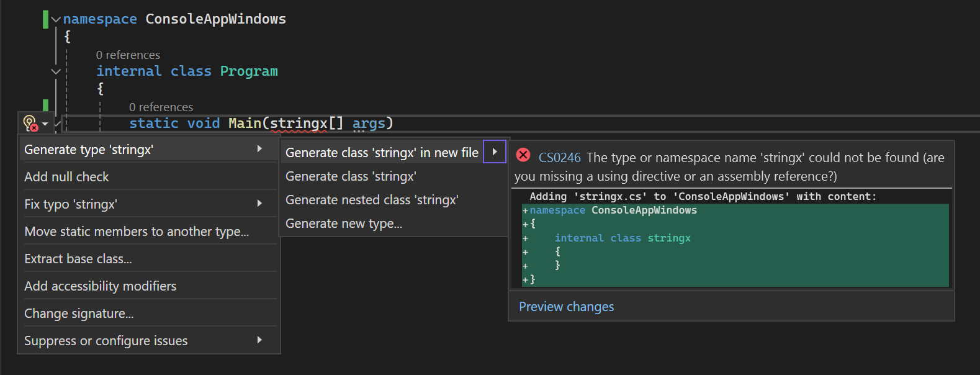Click the red error icon for CS0246
The width and height of the screenshot is (980, 375).
click(523, 155)
